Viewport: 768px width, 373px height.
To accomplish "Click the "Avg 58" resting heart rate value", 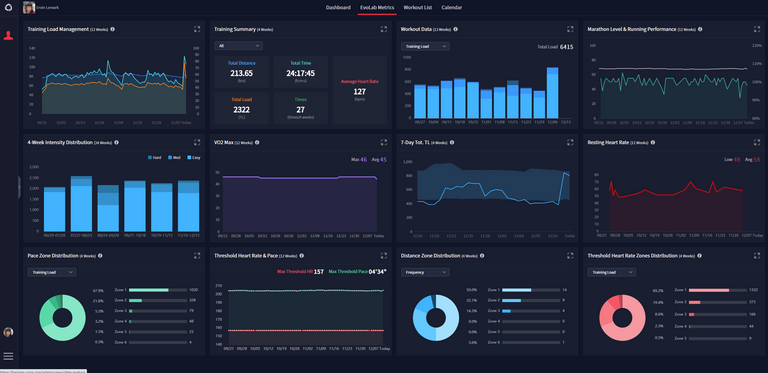I will (x=752, y=160).
